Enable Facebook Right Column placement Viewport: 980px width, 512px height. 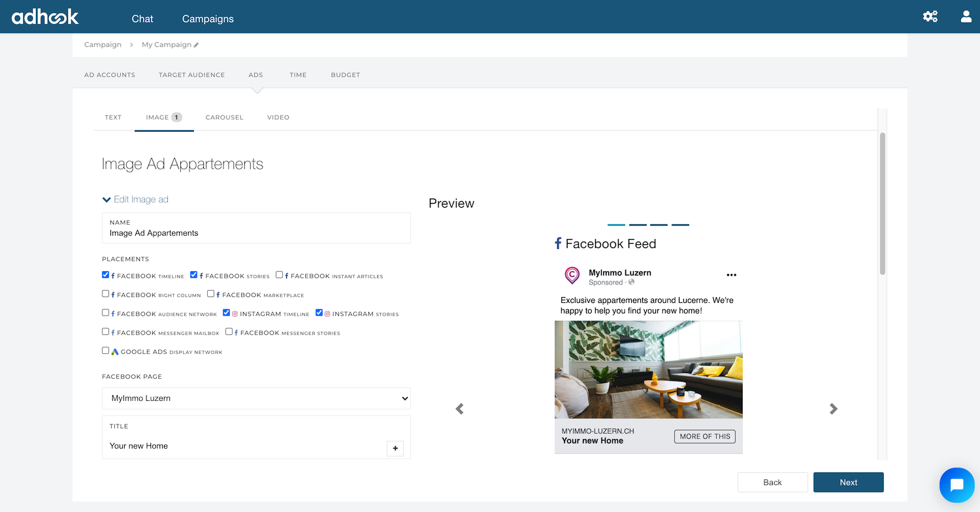(x=106, y=294)
